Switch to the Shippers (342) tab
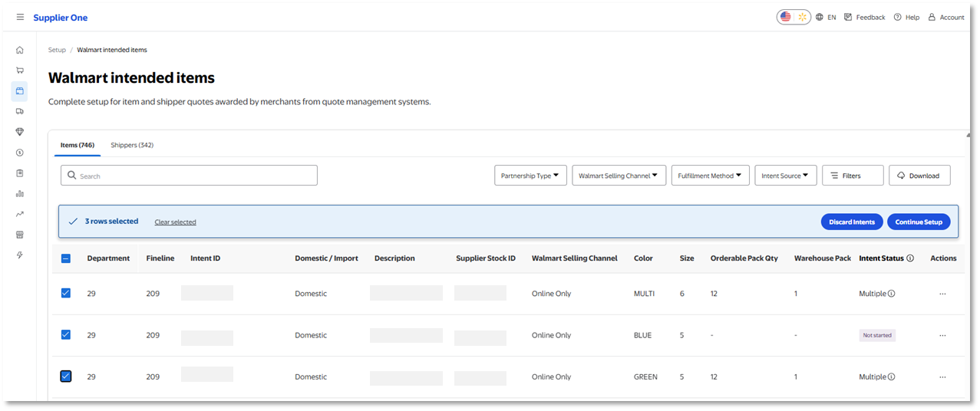The width and height of the screenshot is (980, 411). tap(132, 145)
